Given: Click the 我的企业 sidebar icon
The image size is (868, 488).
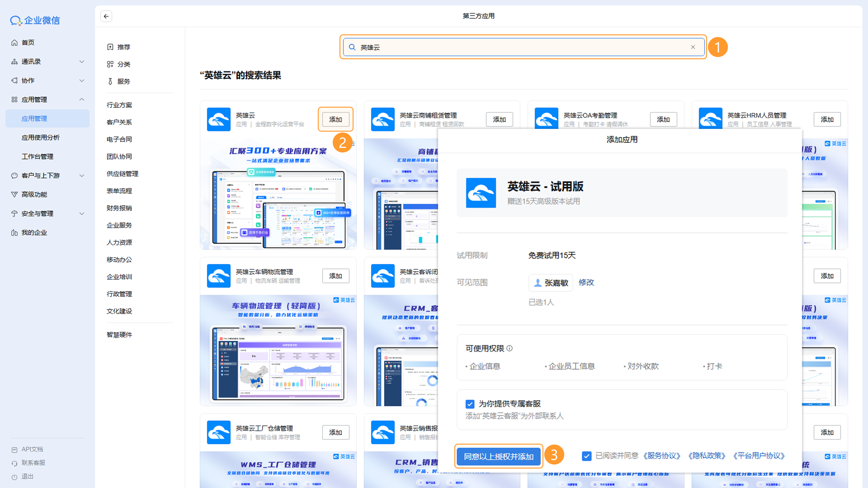Looking at the screenshot, I should (14, 232).
